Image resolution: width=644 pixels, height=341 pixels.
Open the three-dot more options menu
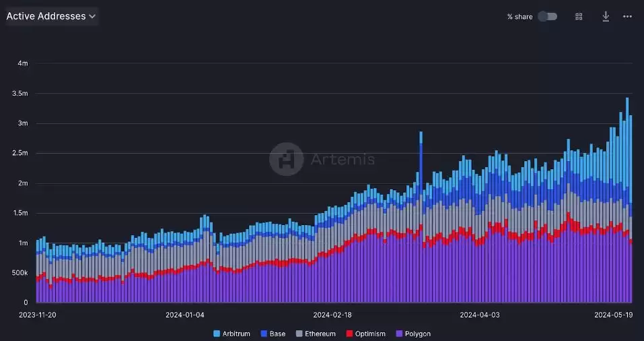pyautogui.click(x=627, y=16)
